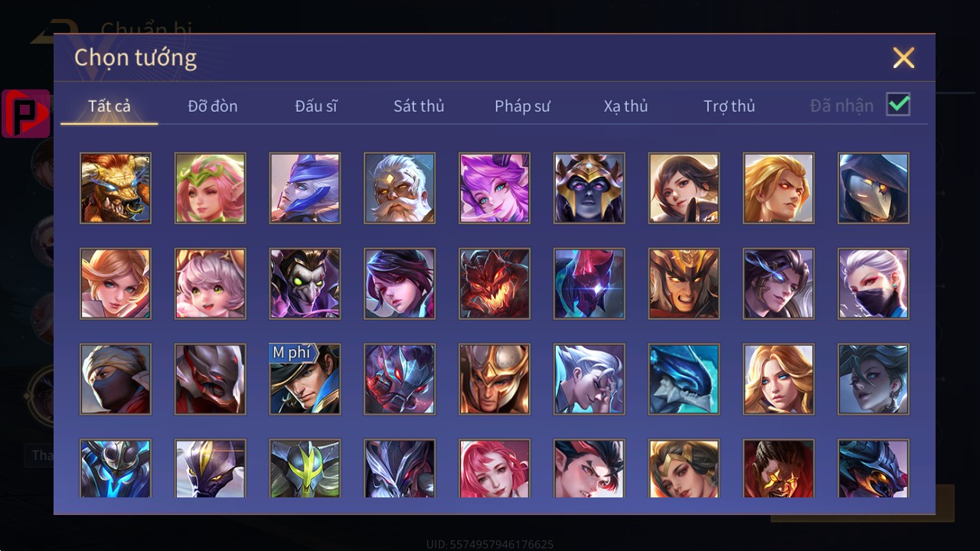
Task: Pick the pink-haired girl in bottom row
Action: click(495, 468)
